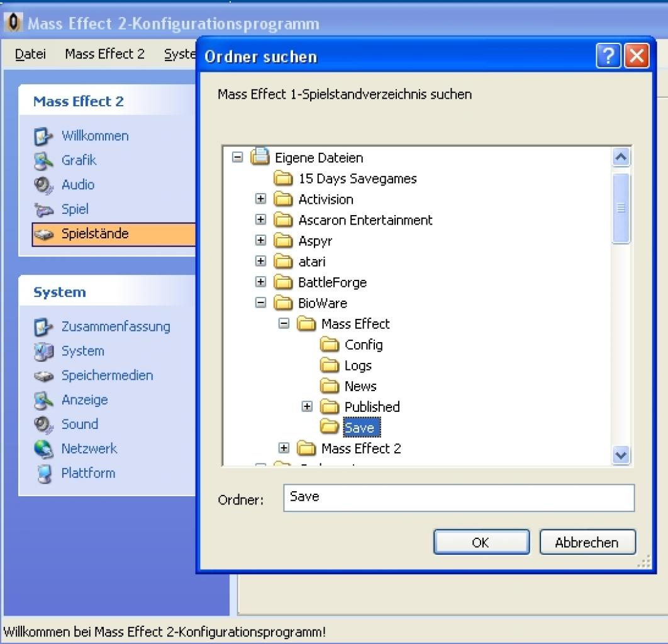This screenshot has height=644, width=668.
Task: Expand the Published folder node
Action: coord(307,407)
